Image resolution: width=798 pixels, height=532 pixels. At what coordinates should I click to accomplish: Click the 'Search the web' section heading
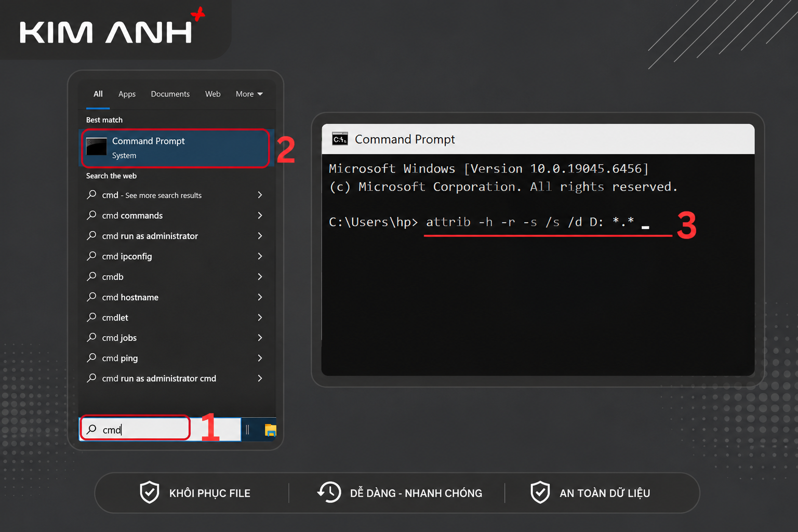(x=111, y=176)
